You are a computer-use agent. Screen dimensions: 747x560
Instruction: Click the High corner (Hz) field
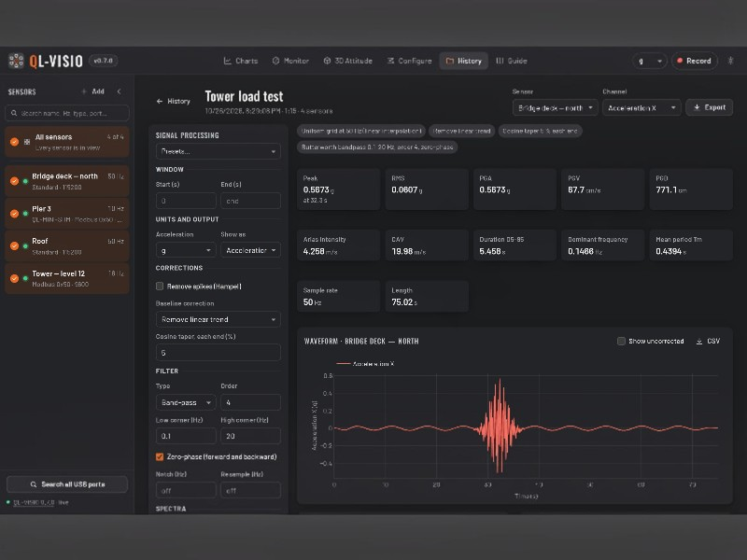(x=250, y=436)
